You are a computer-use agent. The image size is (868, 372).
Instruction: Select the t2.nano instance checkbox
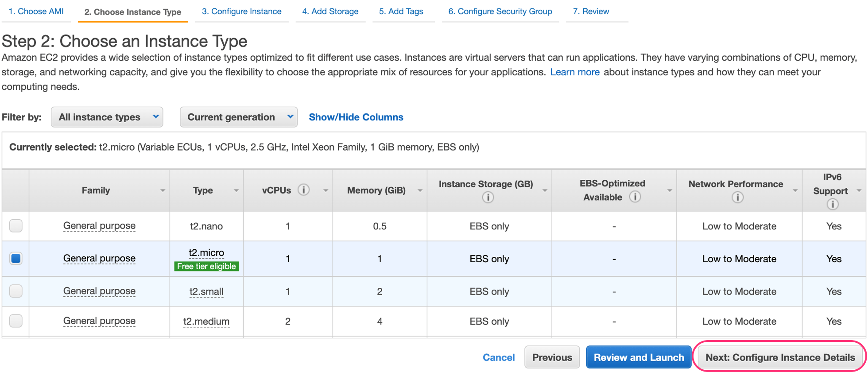pyautogui.click(x=16, y=226)
